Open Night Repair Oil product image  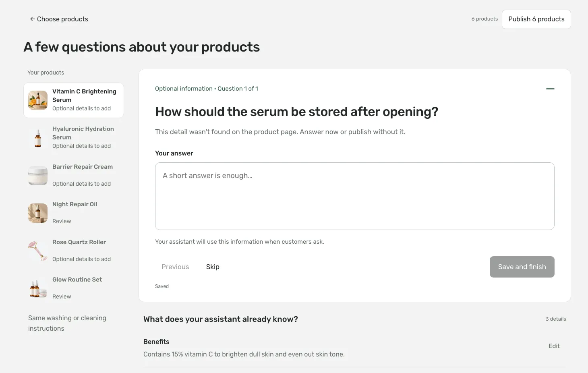tap(38, 213)
